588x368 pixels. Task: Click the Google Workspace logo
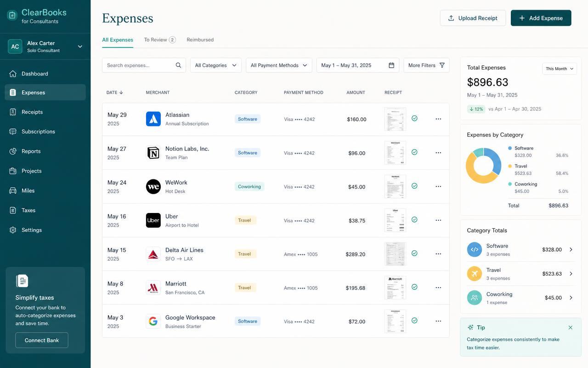153,321
